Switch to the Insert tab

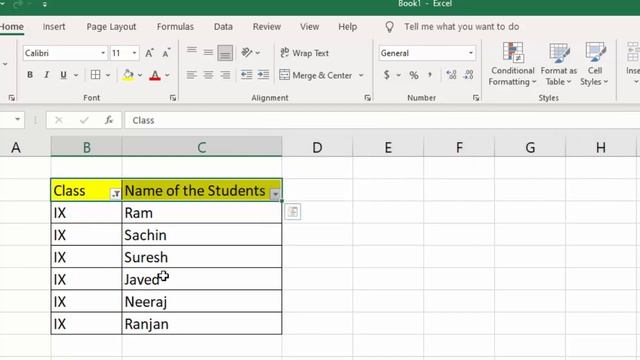(x=54, y=27)
